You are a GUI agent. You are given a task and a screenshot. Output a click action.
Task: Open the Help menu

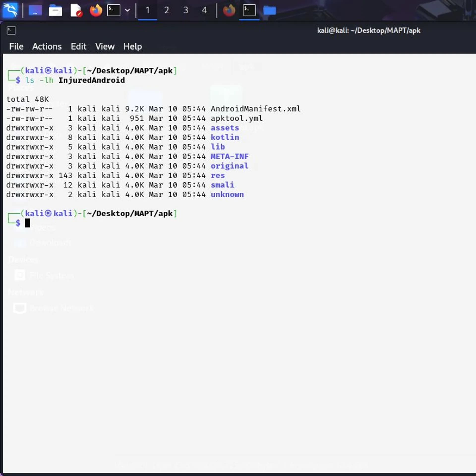pos(133,46)
